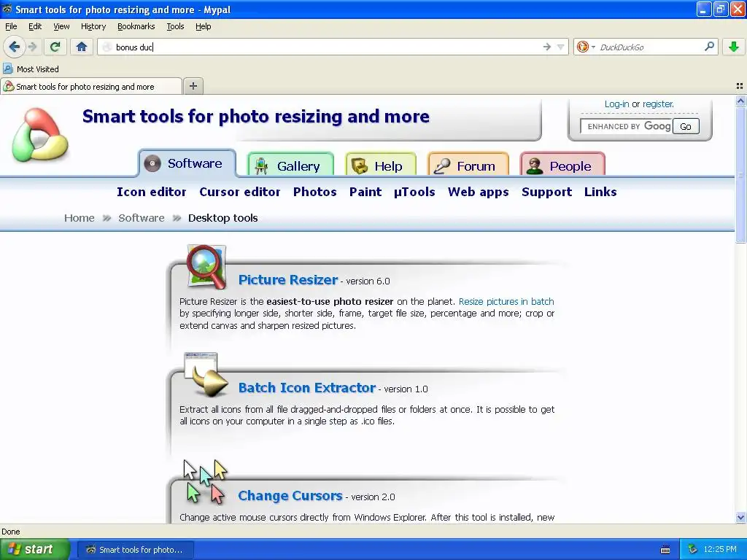Screen dimensions: 747x560
Task: Click the Most Visited bookmarks icon
Action: (x=7, y=69)
